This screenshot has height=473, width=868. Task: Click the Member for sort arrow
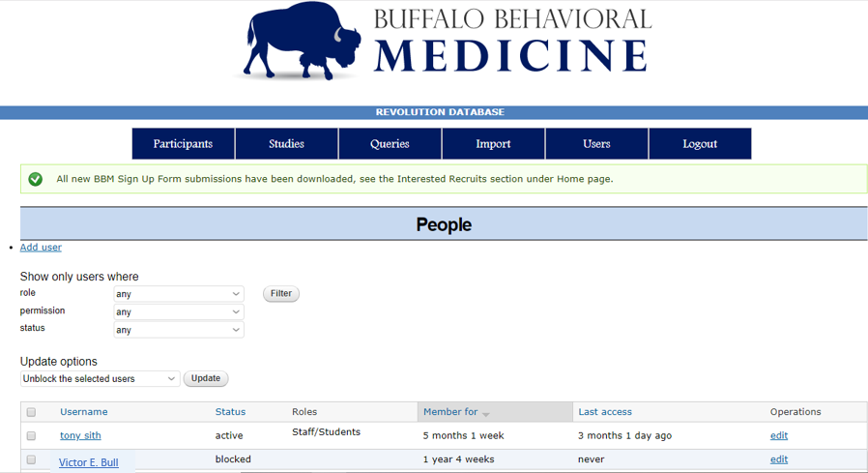[x=486, y=414]
